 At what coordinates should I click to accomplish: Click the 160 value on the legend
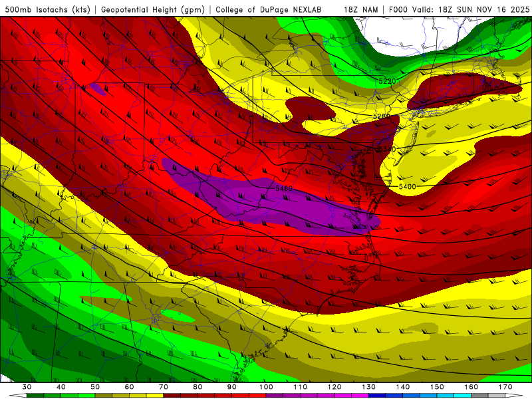(x=471, y=387)
